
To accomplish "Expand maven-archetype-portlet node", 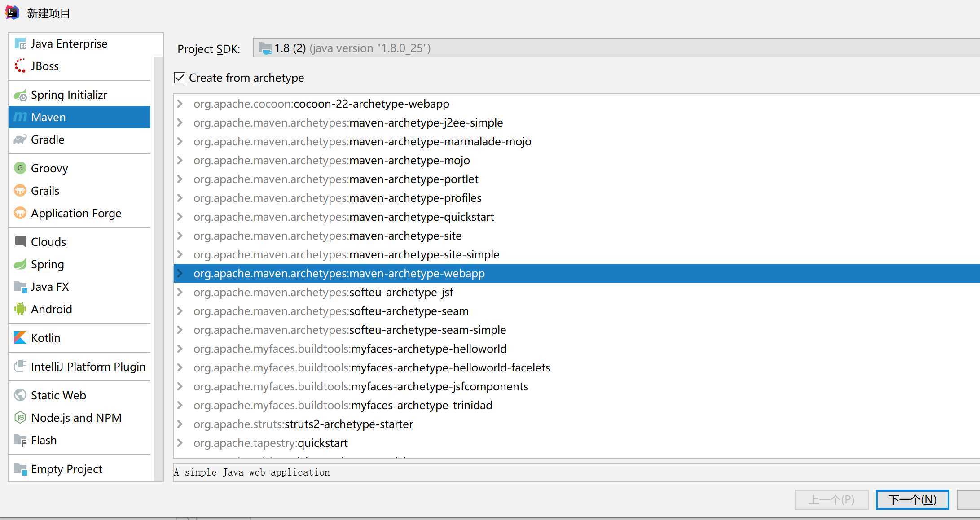I will [180, 179].
